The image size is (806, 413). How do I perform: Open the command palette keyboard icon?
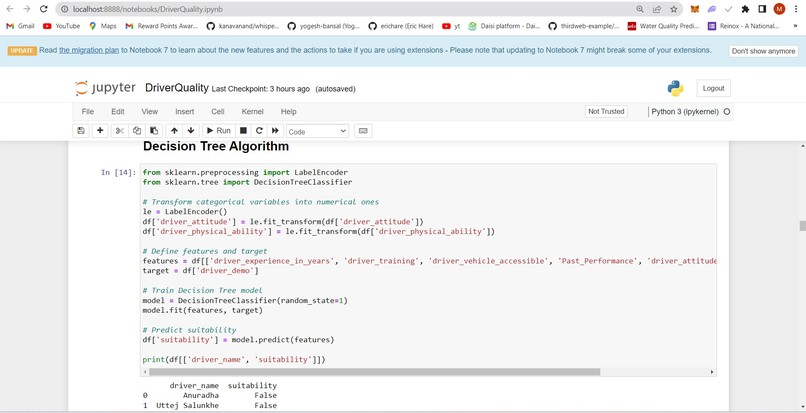point(363,131)
